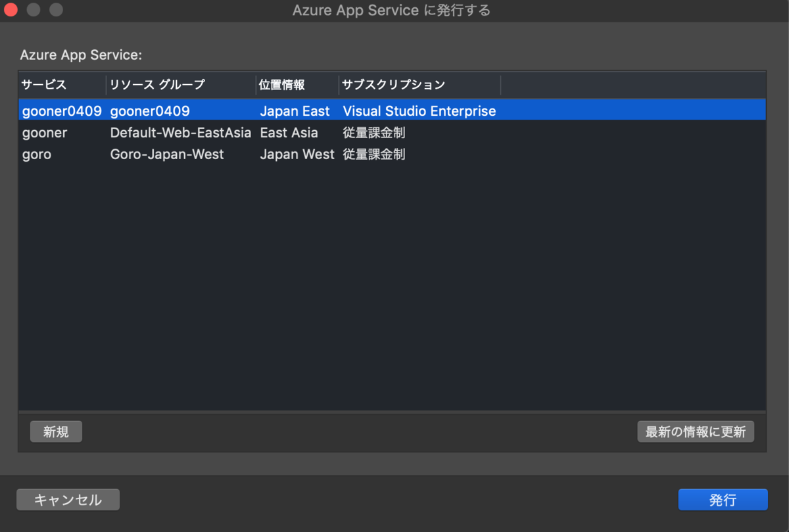Close the dialog with red window button
The image size is (789, 532).
coord(11,10)
